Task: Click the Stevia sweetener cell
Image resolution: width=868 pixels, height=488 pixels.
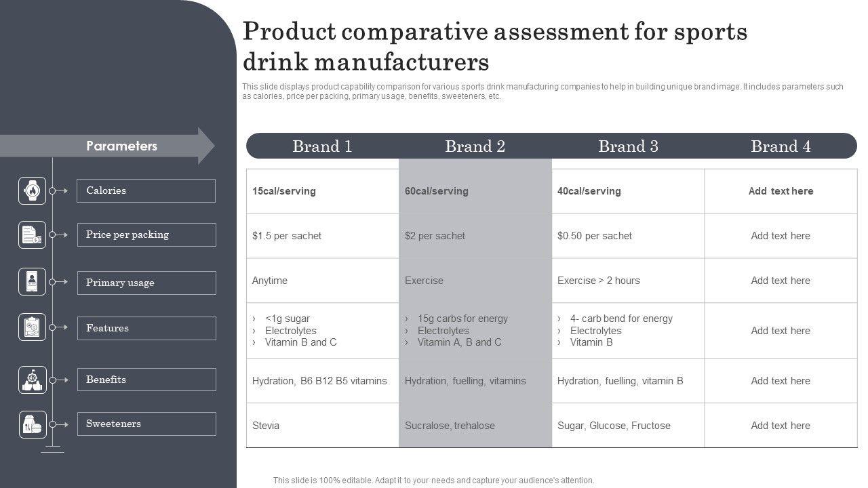Action: pyautogui.click(x=322, y=426)
